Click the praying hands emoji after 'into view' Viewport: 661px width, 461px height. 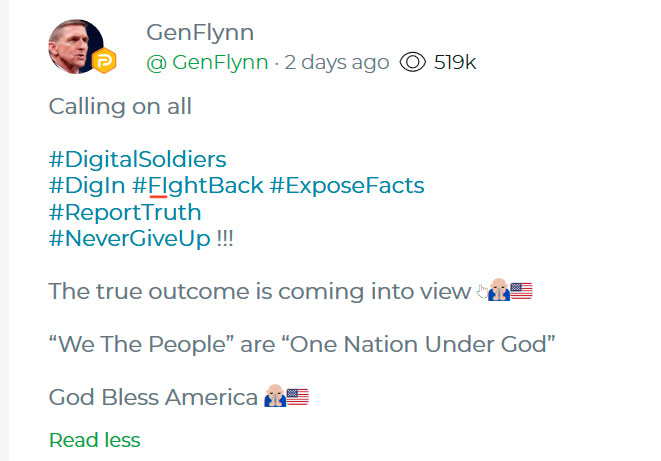(x=497, y=292)
